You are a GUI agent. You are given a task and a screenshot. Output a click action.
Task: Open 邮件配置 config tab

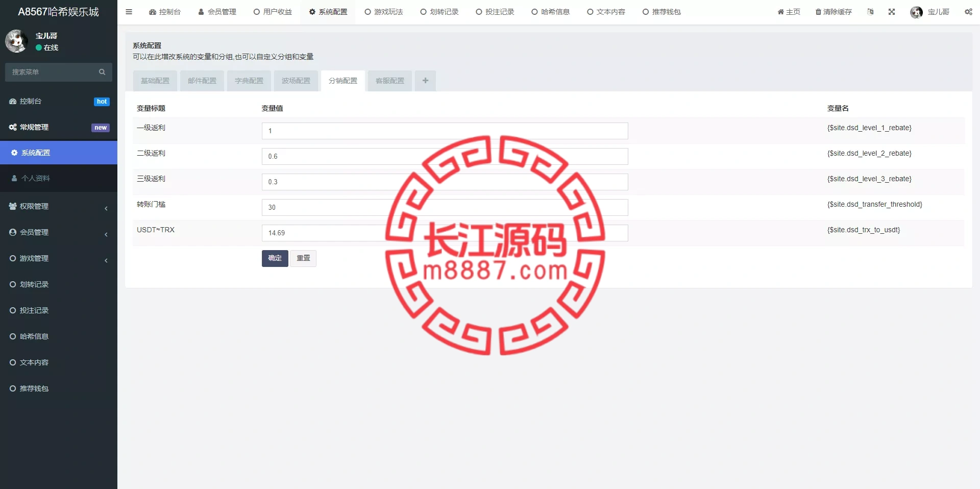click(x=202, y=81)
